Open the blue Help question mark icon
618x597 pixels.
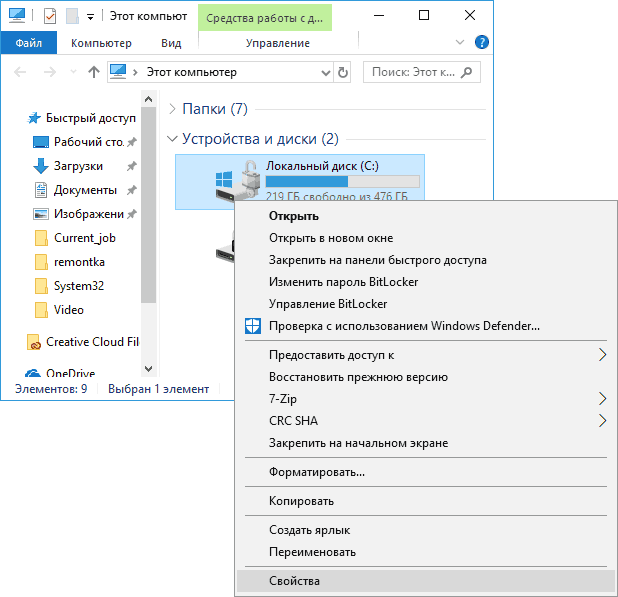[482, 42]
